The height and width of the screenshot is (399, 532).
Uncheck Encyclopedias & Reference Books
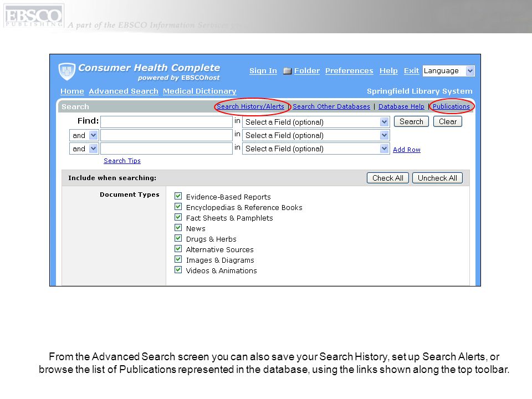tap(178, 207)
